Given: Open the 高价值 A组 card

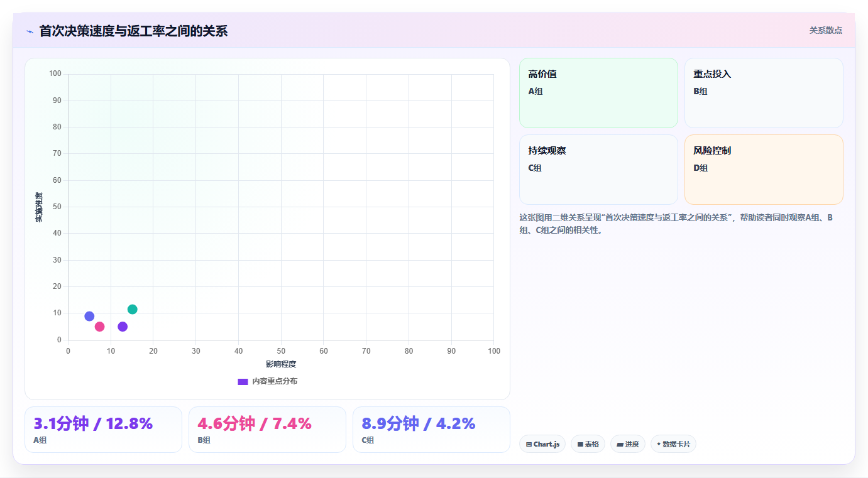Looking at the screenshot, I should pos(598,93).
